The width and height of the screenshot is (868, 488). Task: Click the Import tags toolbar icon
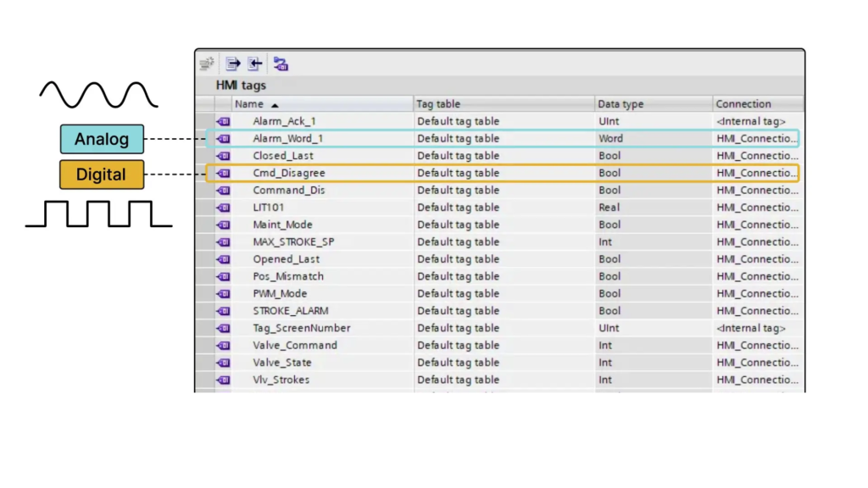tap(255, 64)
